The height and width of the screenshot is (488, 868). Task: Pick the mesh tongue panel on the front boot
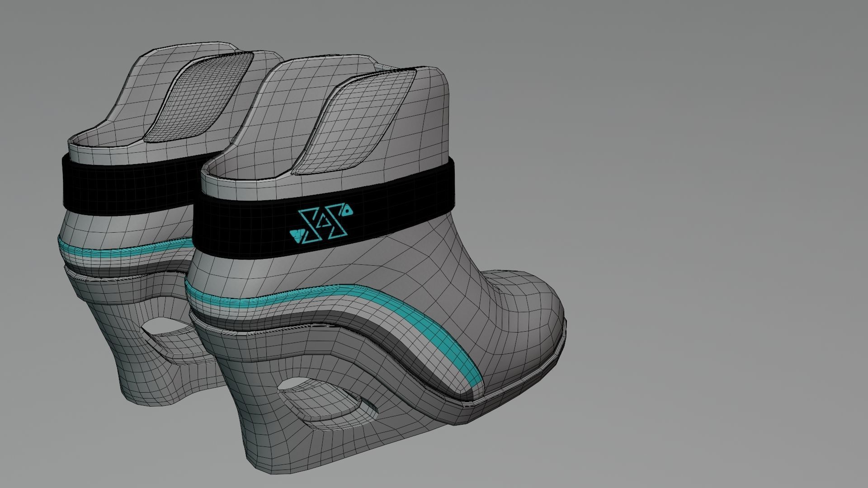click(354, 121)
